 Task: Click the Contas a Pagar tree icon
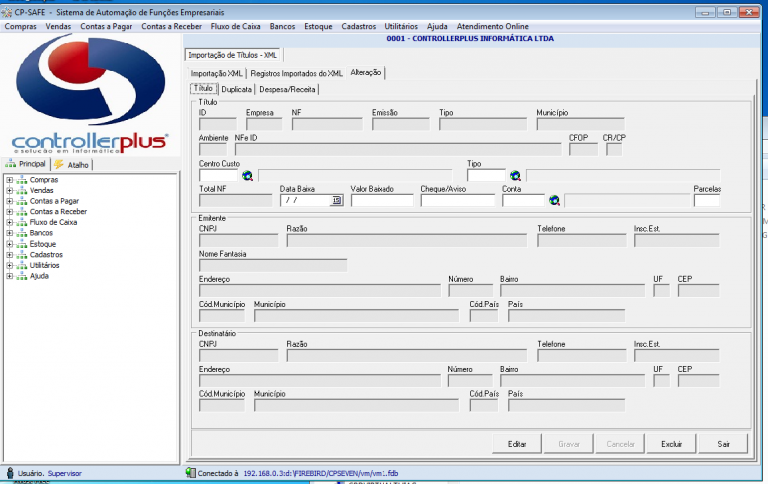[22, 201]
